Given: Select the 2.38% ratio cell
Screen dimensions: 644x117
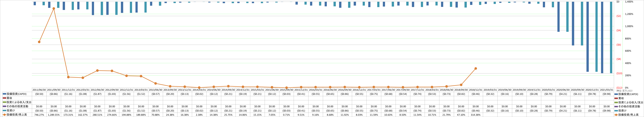Looking at the screenshot, I should click(199, 115).
